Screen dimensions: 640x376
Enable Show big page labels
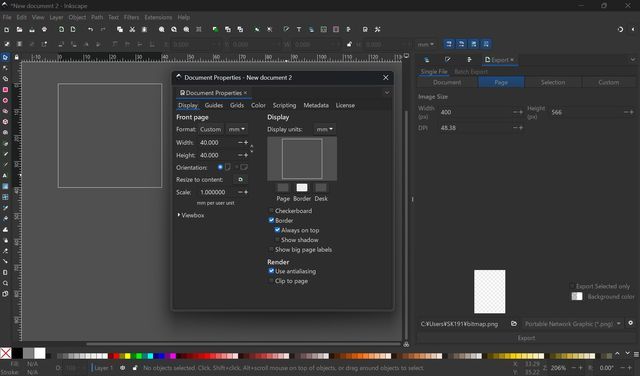tap(271, 249)
